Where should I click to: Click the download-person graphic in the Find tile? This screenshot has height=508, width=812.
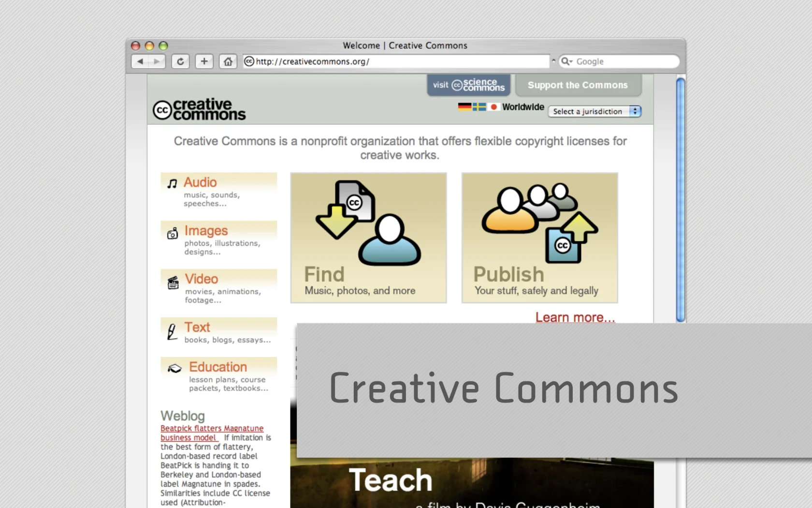(x=368, y=223)
